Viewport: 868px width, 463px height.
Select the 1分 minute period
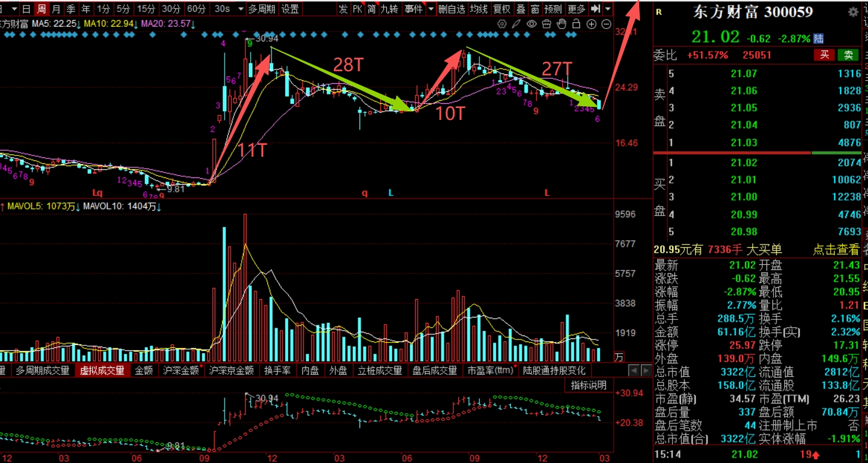click(x=103, y=9)
